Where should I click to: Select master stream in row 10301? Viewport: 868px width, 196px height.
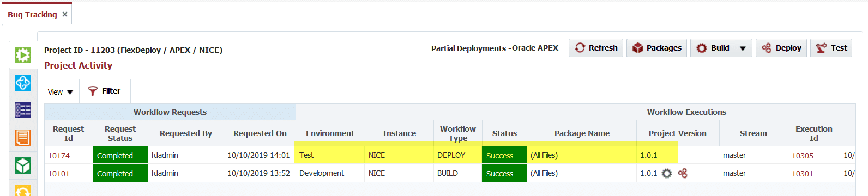click(x=754, y=173)
